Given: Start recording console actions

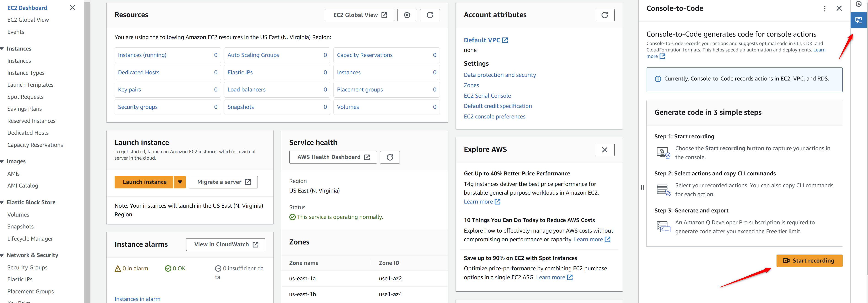Looking at the screenshot, I should point(809,260).
